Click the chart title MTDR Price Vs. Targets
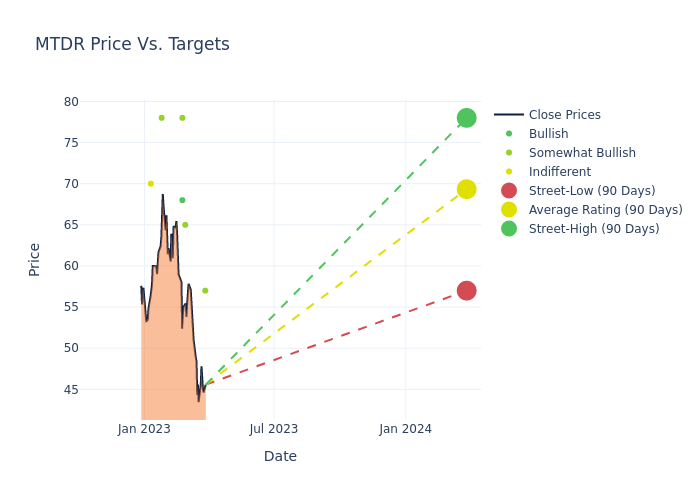This screenshot has width=700, height=500. tap(132, 45)
